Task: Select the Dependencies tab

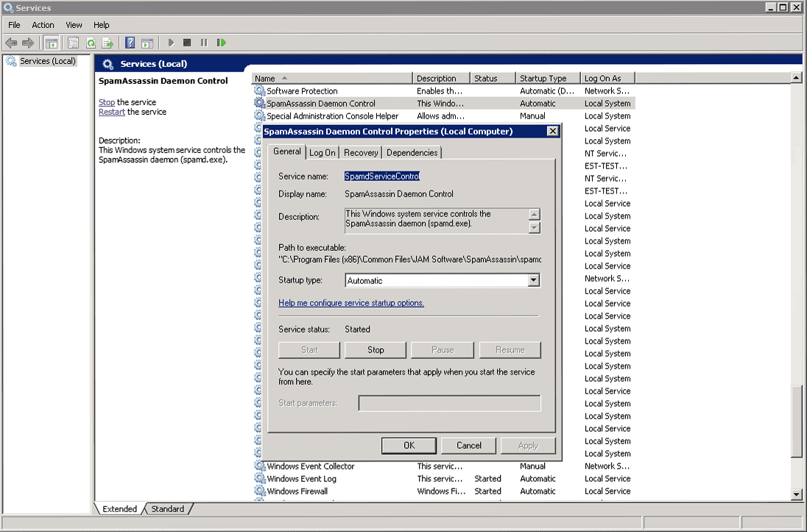Action: pyautogui.click(x=412, y=152)
